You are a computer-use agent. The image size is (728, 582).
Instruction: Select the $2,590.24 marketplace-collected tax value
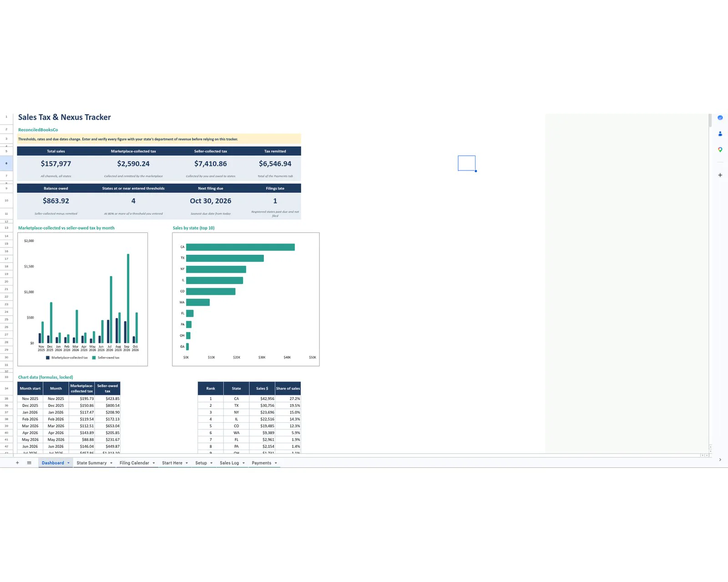click(x=133, y=164)
